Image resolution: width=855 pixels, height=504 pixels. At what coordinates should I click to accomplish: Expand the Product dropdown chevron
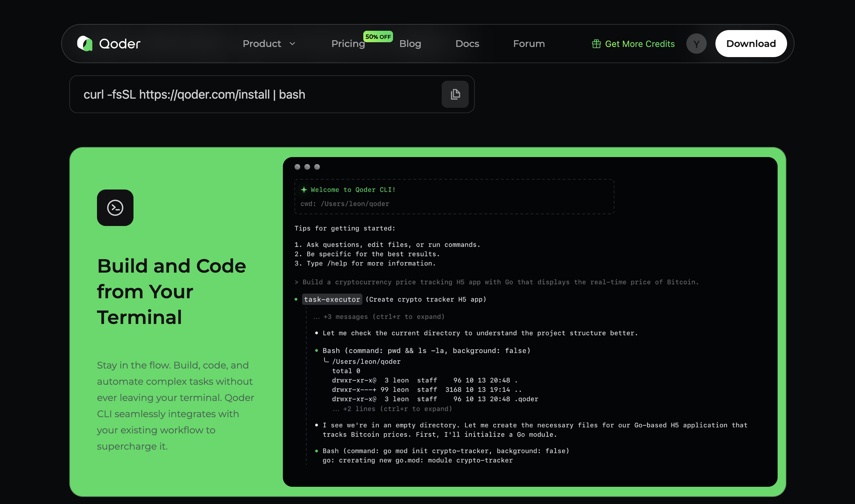[292, 44]
